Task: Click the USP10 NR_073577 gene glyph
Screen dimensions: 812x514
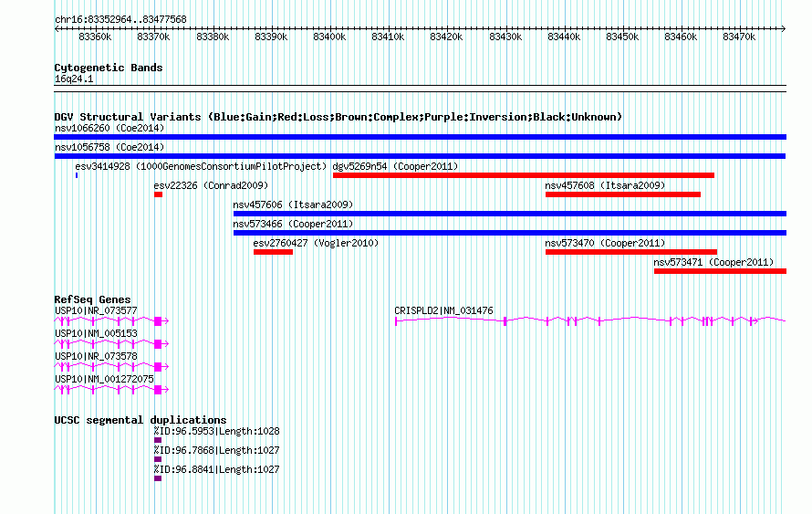Action: (x=111, y=321)
